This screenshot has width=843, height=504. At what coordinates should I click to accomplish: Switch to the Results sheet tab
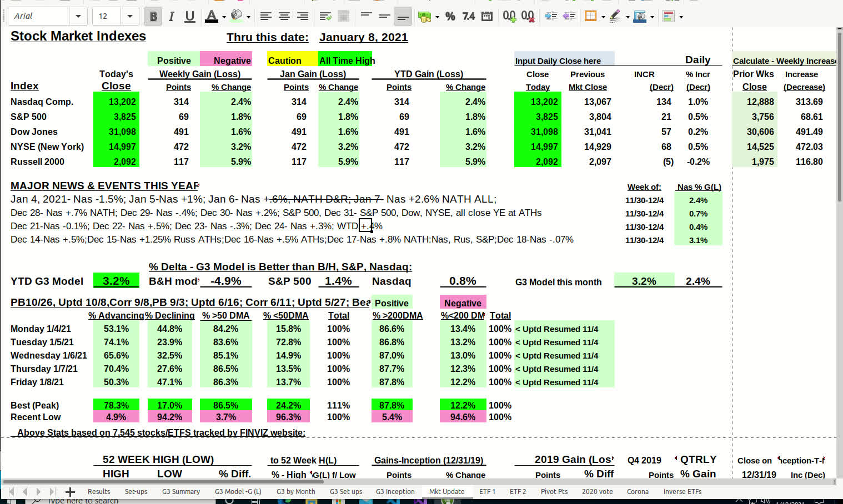99,492
